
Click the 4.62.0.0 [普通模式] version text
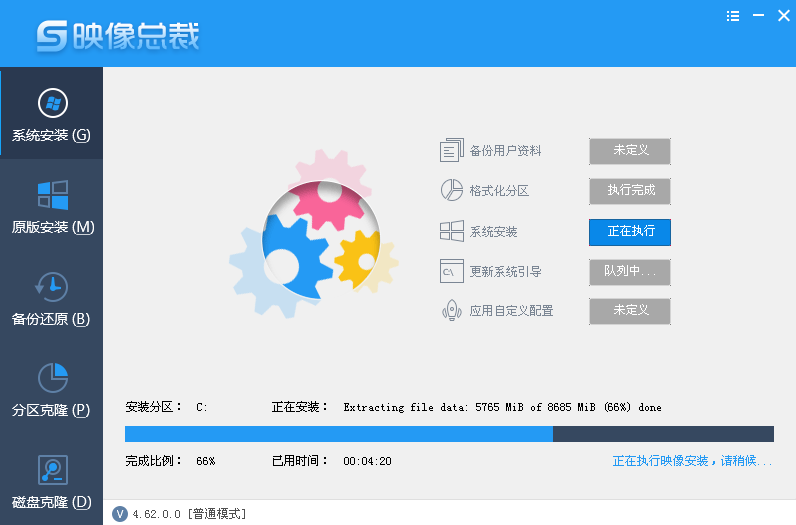[x=189, y=514]
